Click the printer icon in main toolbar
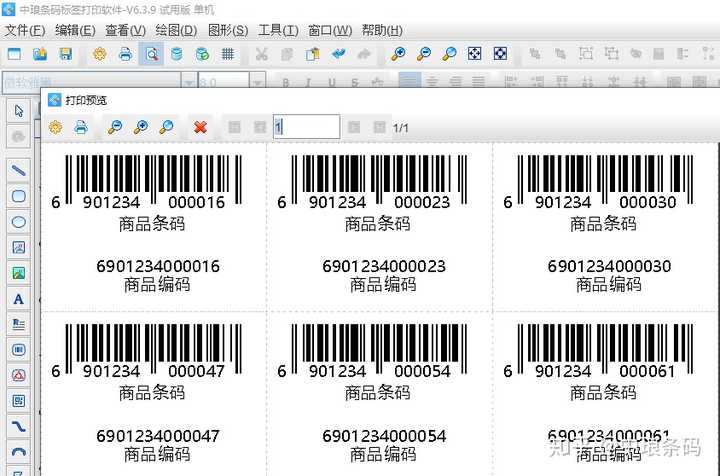 (x=125, y=54)
